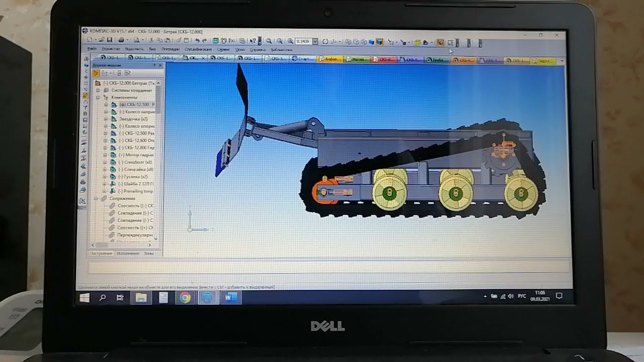Select the Prevailing torque tree item
The width and height of the screenshot is (644, 362).
coord(135,191)
